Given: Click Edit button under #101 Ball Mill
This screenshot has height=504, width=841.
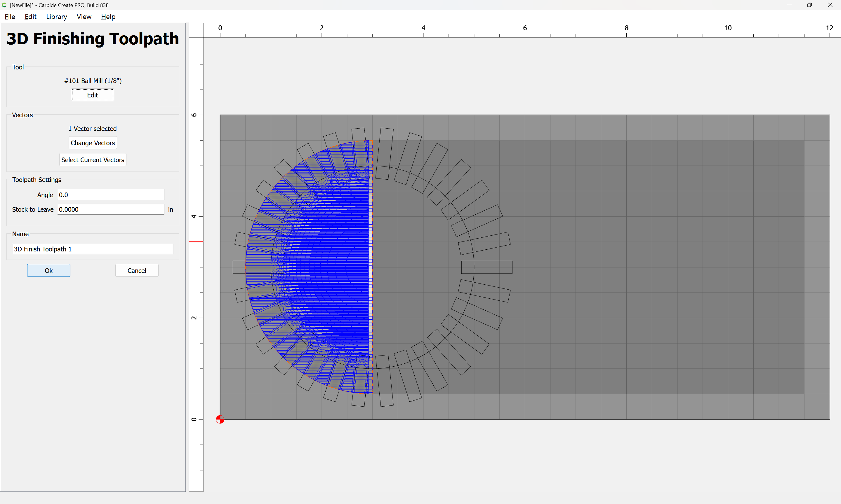Looking at the screenshot, I should click(92, 95).
